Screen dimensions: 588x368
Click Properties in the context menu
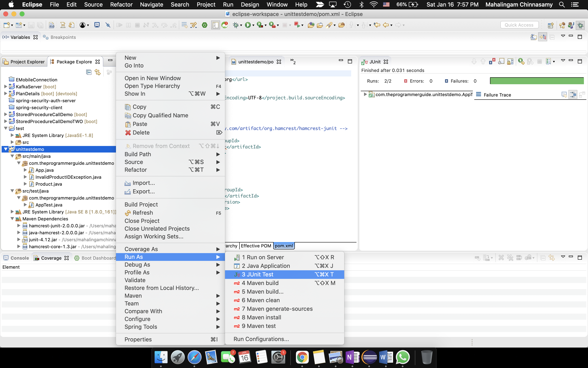tap(170, 339)
